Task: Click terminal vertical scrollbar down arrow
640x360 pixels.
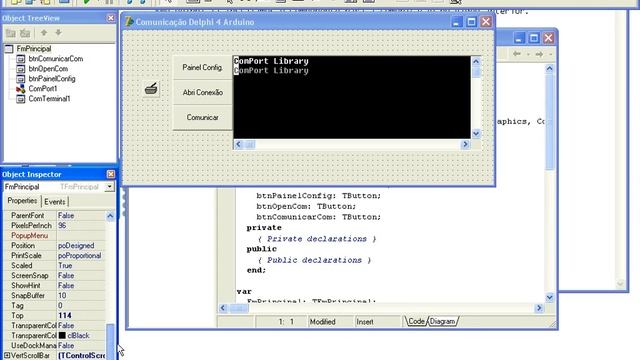Action: [x=476, y=133]
